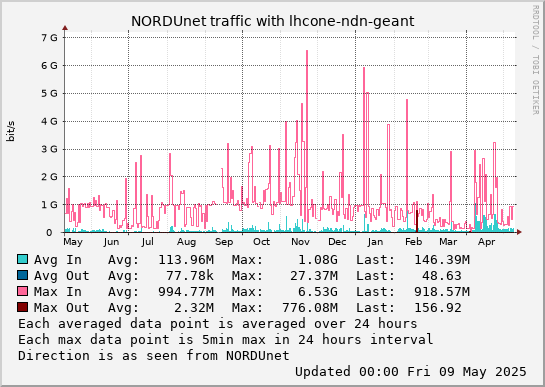This screenshot has width=545, height=387.
Task: Click the Max In max value '6.53G'
Action: 318,291
